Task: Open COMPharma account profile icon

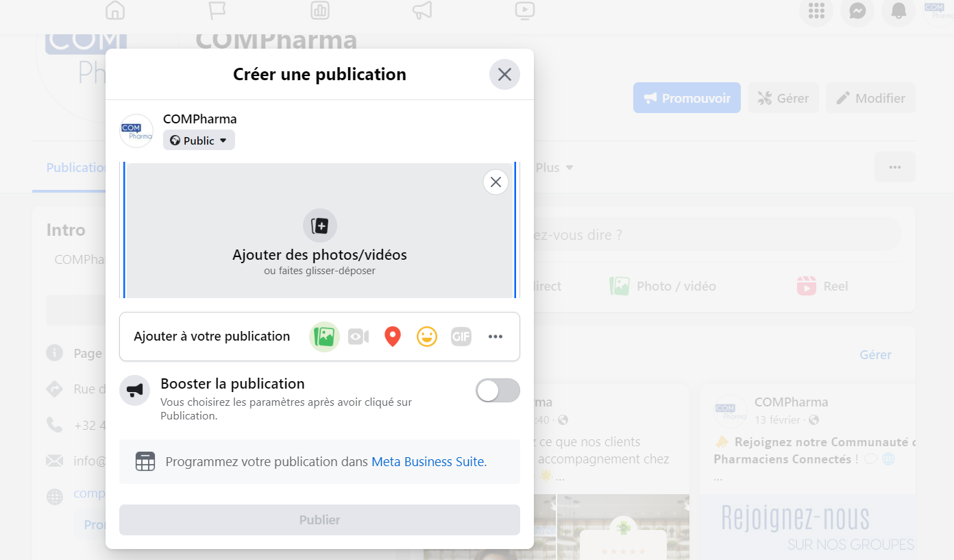Action: click(938, 11)
